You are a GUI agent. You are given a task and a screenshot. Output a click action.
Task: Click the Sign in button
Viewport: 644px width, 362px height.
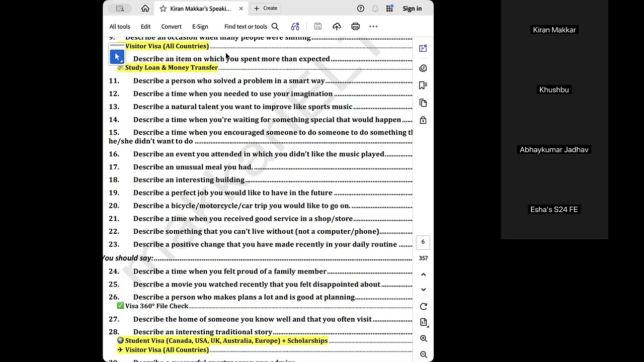pyautogui.click(x=412, y=9)
